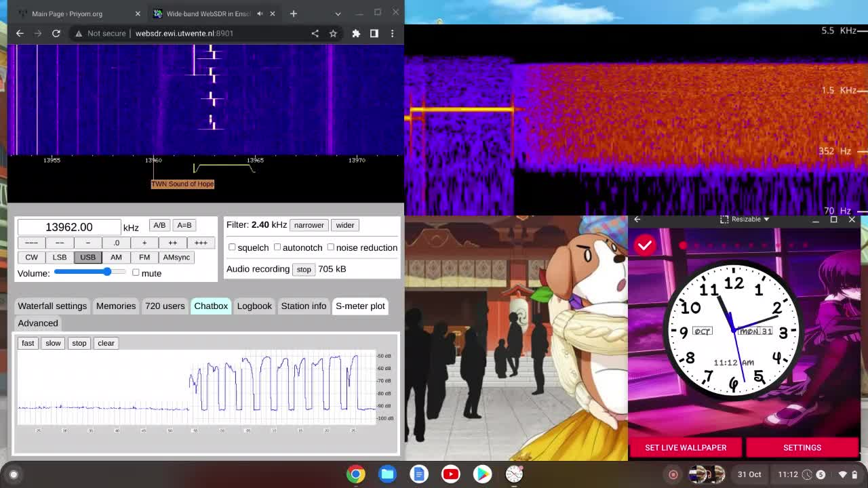Open Chrome side panel
868x488 pixels.
click(374, 33)
